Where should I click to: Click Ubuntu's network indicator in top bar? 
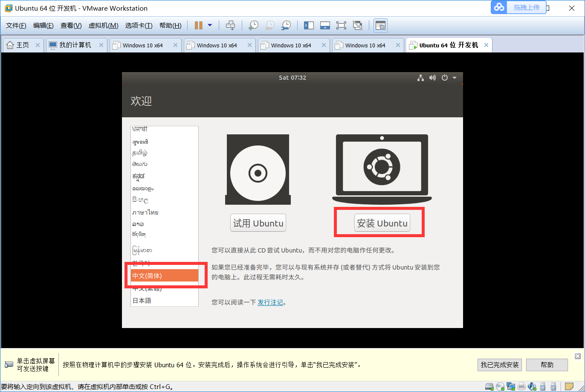tap(421, 78)
